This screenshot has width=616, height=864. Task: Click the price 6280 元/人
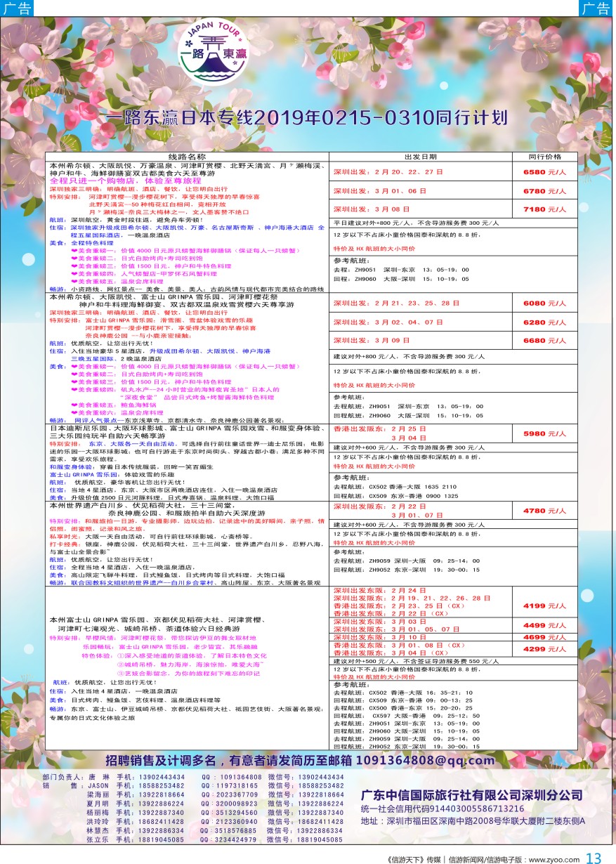click(544, 322)
